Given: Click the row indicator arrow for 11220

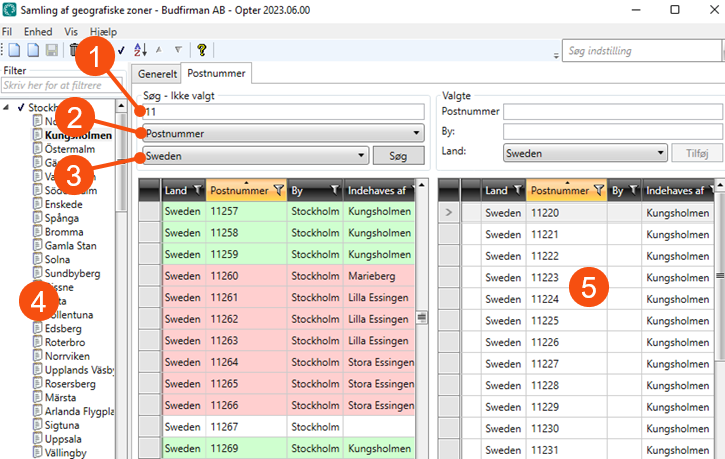Looking at the screenshot, I should tap(449, 213).
